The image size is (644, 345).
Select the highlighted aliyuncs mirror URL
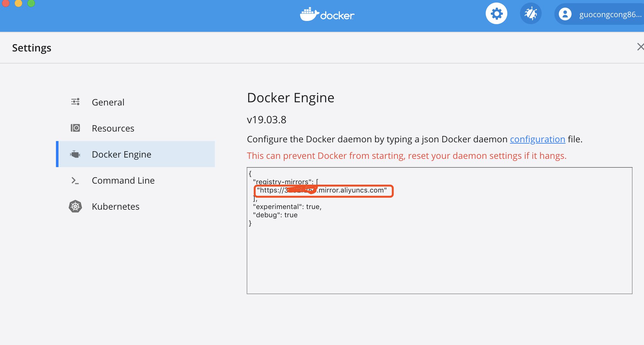323,191
